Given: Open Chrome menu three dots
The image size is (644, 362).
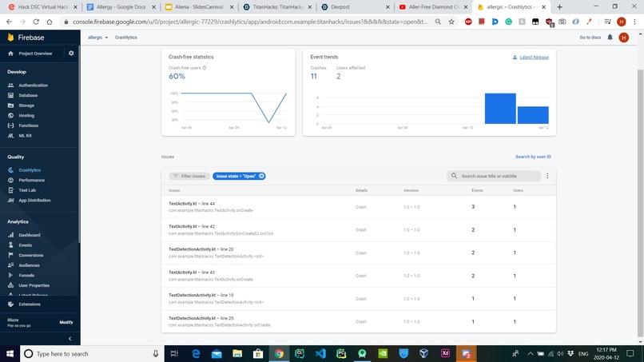Looking at the screenshot, I should click(x=635, y=22).
